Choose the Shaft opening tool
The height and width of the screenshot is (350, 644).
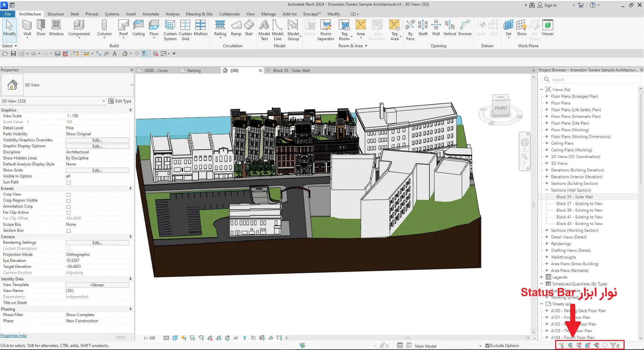(423, 28)
